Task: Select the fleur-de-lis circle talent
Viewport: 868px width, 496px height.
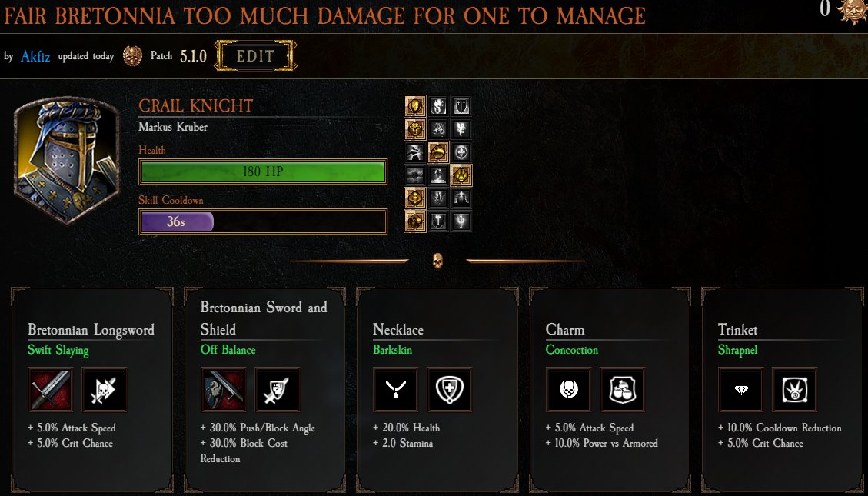Action: pyautogui.click(x=461, y=152)
